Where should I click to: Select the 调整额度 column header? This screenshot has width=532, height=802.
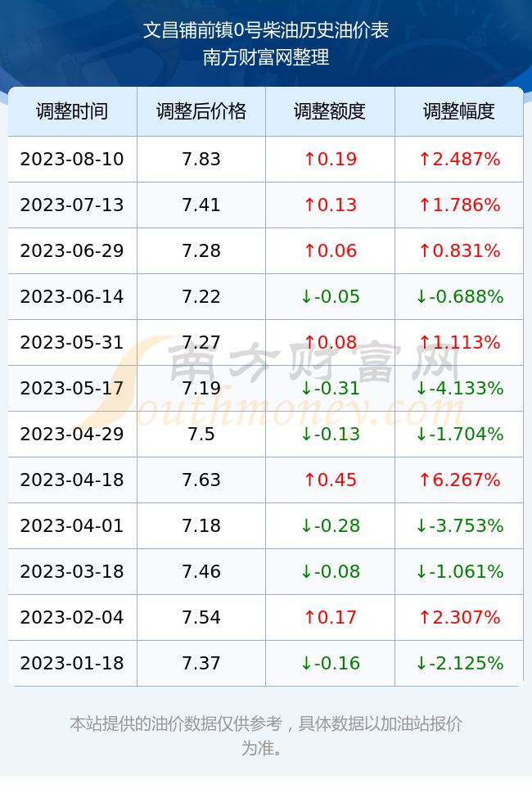click(330, 111)
